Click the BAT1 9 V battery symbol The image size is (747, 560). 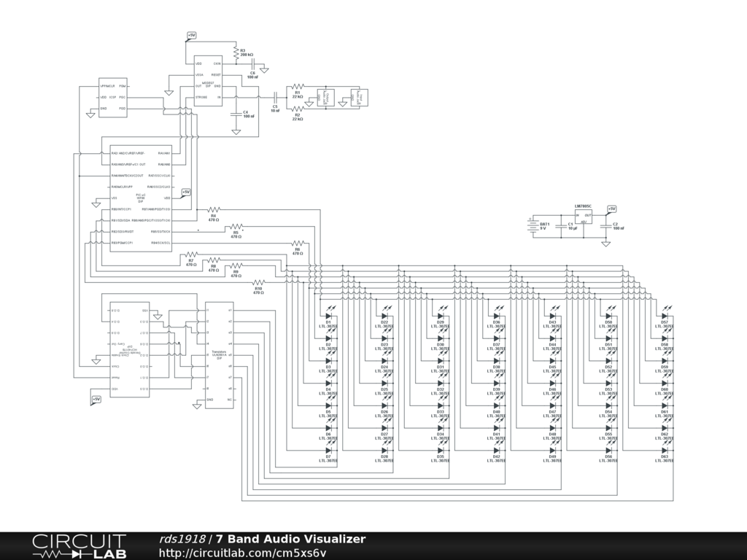tap(533, 226)
